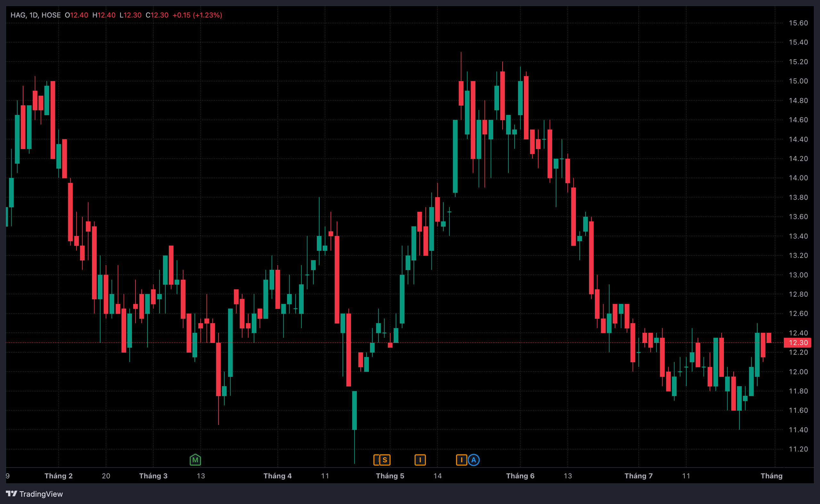
Task: Click the 13.80 price axis label
Action: (x=798, y=197)
